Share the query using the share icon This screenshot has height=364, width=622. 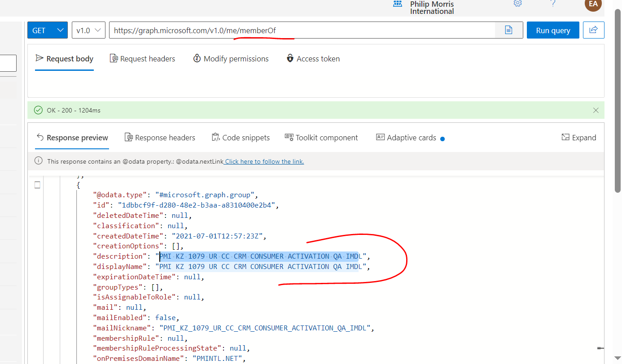pos(593,30)
